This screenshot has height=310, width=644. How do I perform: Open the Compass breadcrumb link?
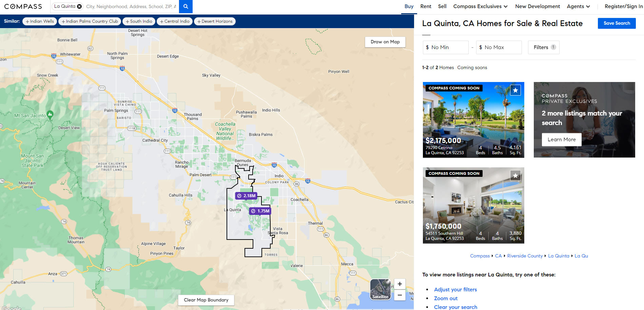[480, 256]
